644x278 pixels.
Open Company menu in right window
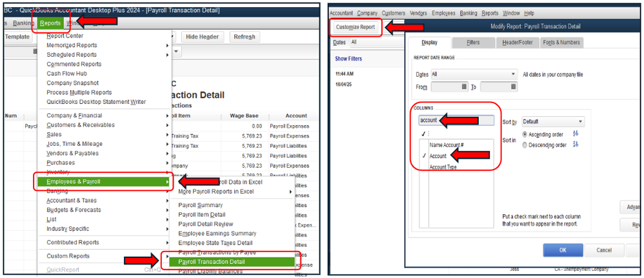tap(367, 13)
